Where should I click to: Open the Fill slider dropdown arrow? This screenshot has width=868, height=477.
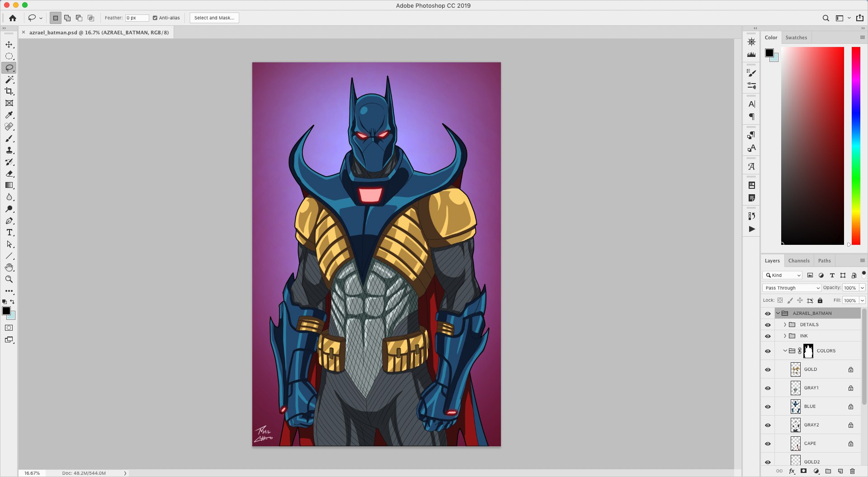click(863, 300)
